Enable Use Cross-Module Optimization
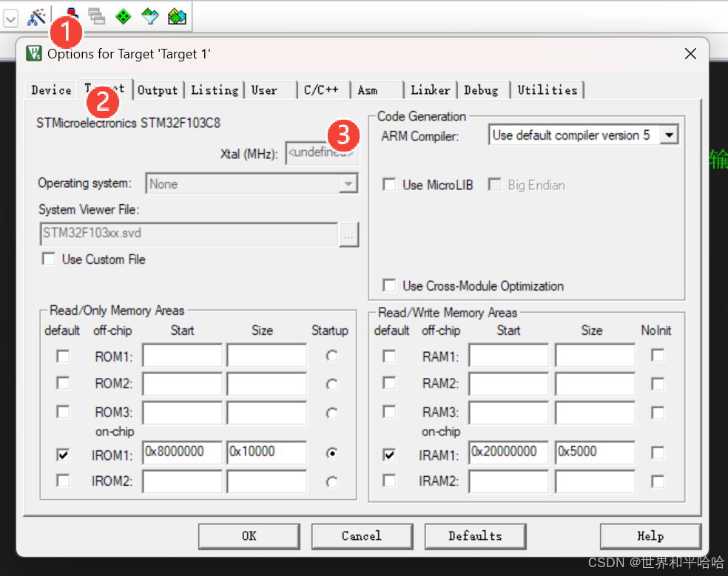This screenshot has height=576, width=728. [x=389, y=285]
